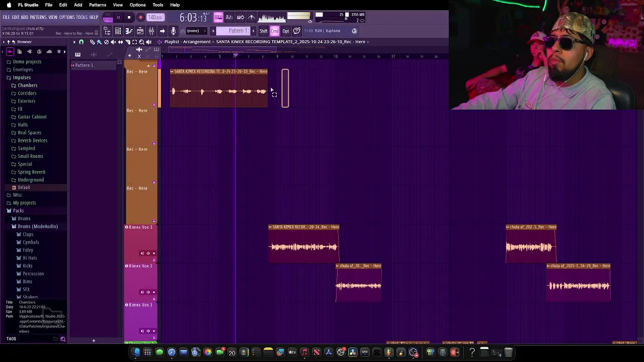Viewport: 644px width, 362px height.
Task: Click the SANTA KIMEX RECORDING clip on Rec track
Action: pyautogui.click(x=219, y=88)
